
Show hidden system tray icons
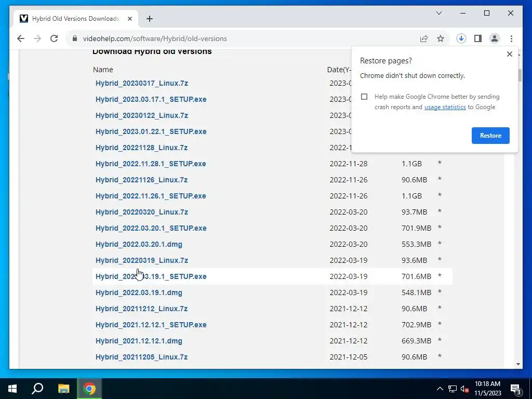440,389
